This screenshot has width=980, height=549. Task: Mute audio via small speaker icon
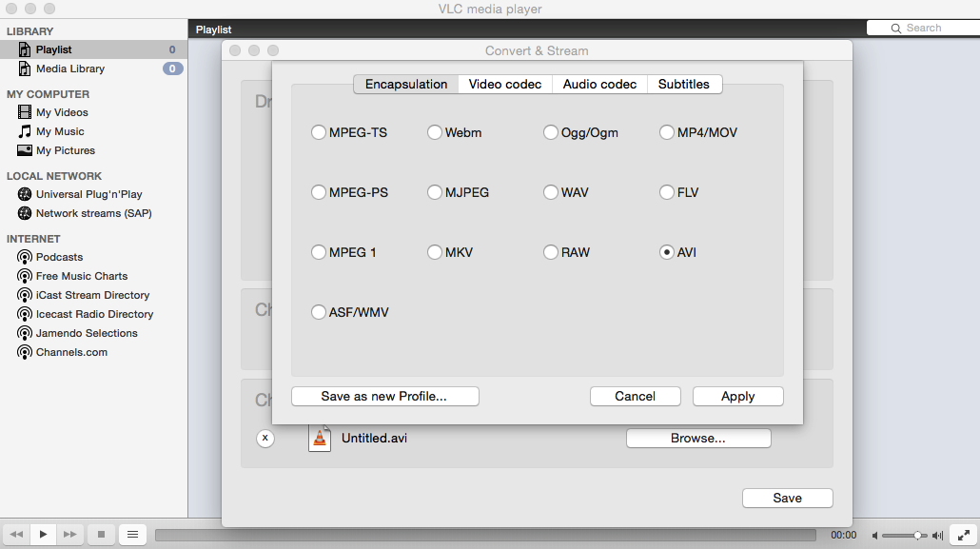tap(875, 536)
